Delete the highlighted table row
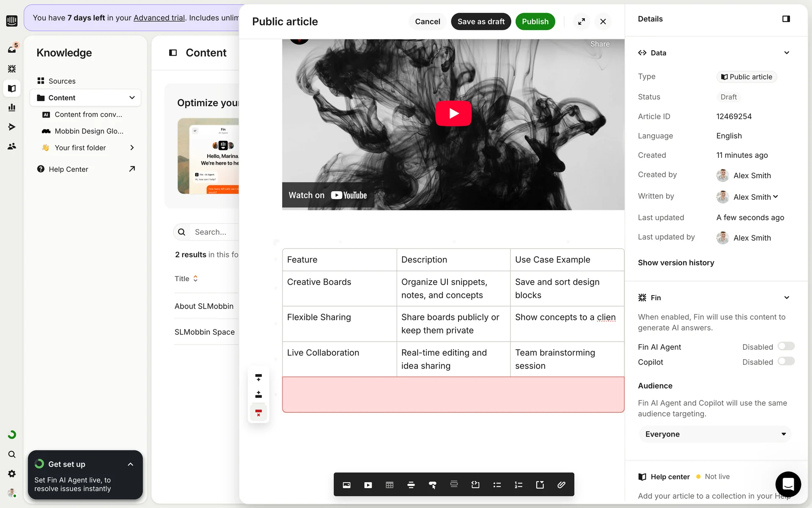 [258, 412]
